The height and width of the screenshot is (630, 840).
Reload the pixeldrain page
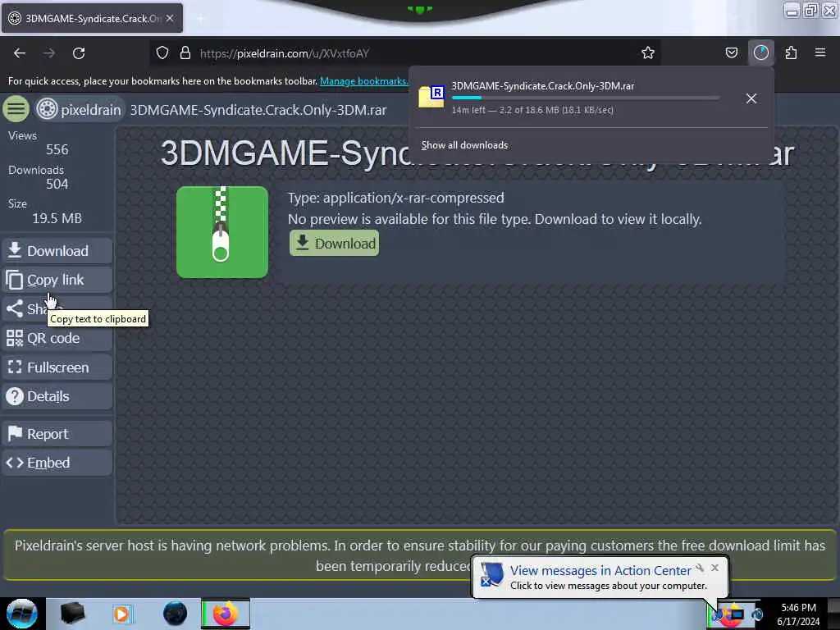(x=79, y=53)
